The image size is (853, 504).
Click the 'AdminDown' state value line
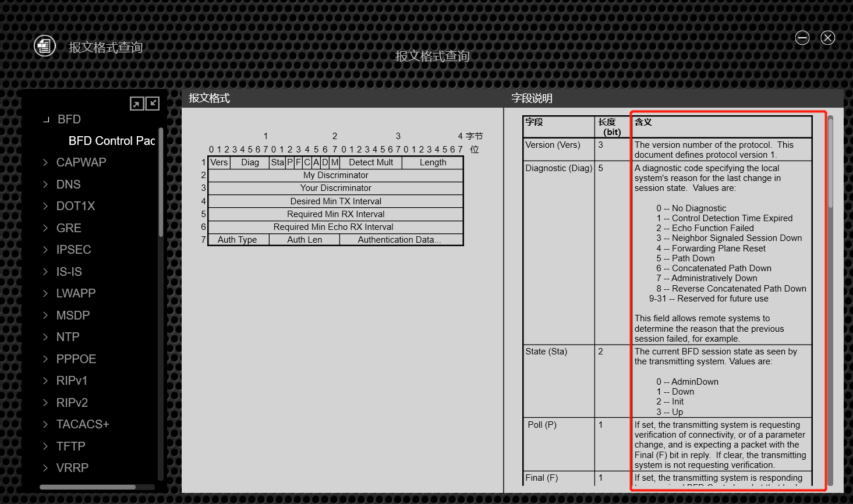(688, 382)
